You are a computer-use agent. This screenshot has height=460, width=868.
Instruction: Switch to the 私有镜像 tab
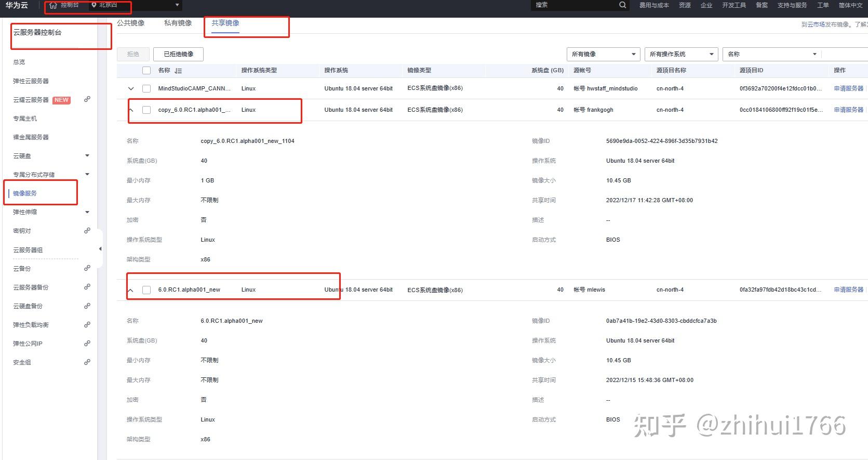[x=178, y=23]
